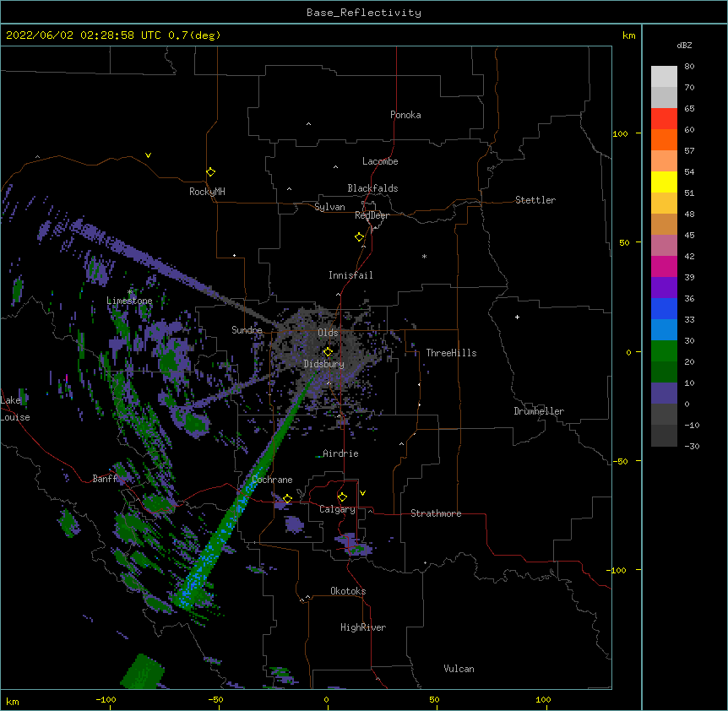Image resolution: width=728 pixels, height=711 pixels.
Task: Pick the gold 48-51 dBZ swatch
Action: click(x=664, y=204)
